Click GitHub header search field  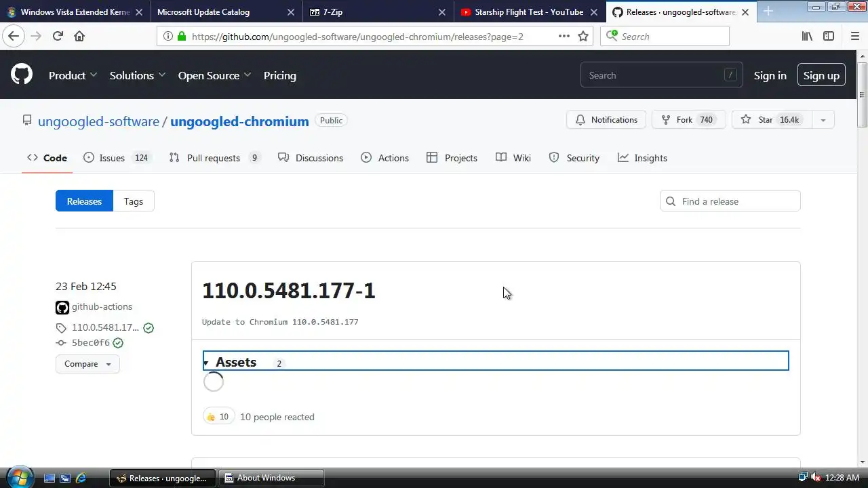661,75
